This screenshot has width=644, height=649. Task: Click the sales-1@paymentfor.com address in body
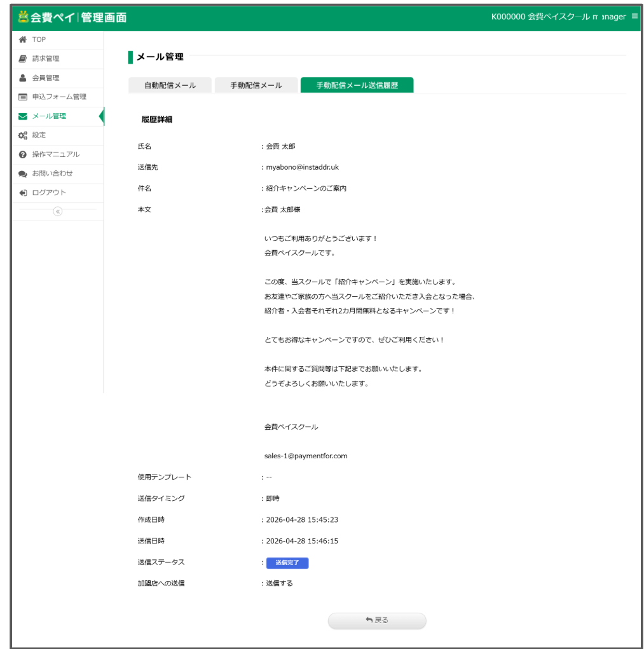pyautogui.click(x=306, y=456)
